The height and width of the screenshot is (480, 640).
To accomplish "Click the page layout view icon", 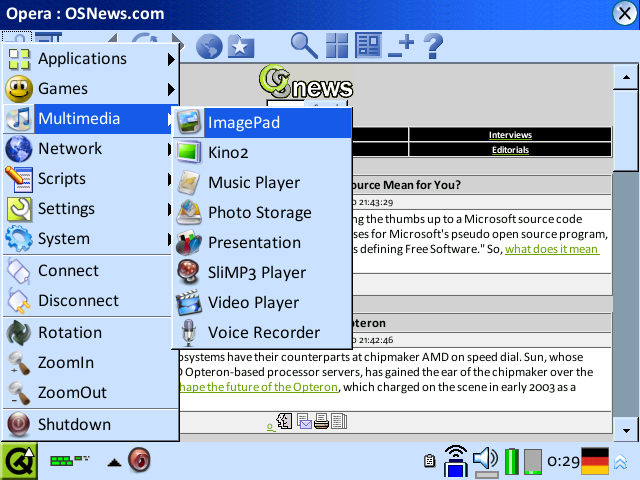I will click(x=368, y=45).
